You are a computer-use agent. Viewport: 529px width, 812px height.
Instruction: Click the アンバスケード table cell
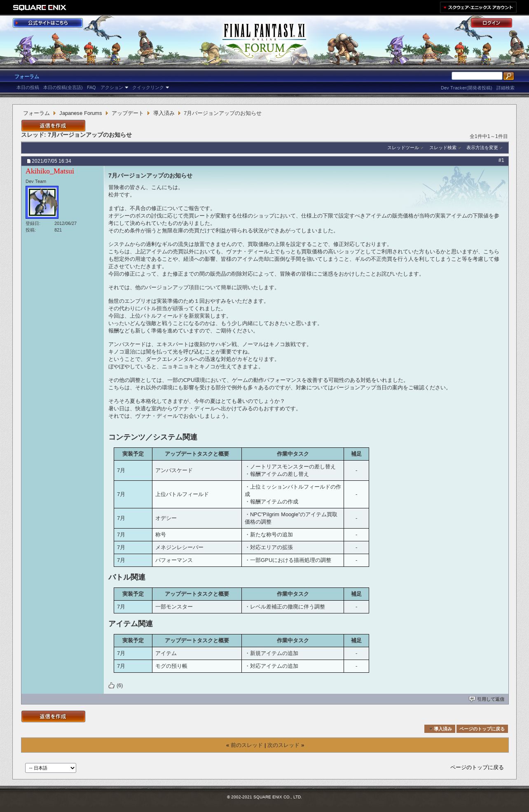(197, 470)
